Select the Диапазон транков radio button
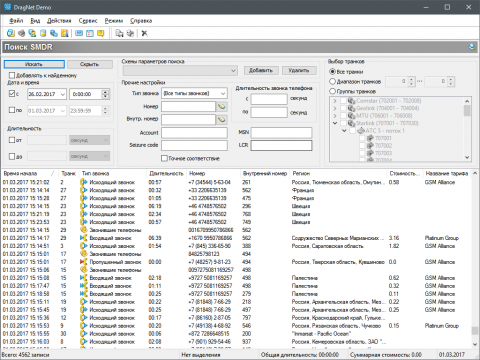 click(x=332, y=81)
